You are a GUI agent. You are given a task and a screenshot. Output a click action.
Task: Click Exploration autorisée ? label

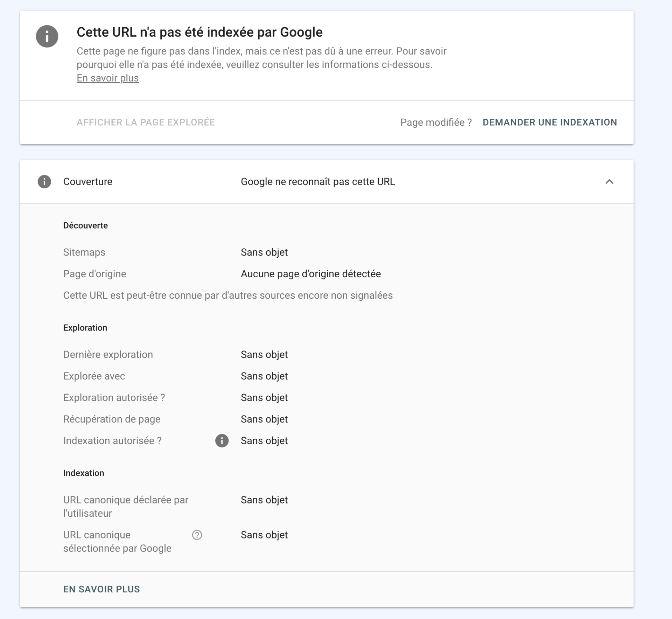[114, 398]
